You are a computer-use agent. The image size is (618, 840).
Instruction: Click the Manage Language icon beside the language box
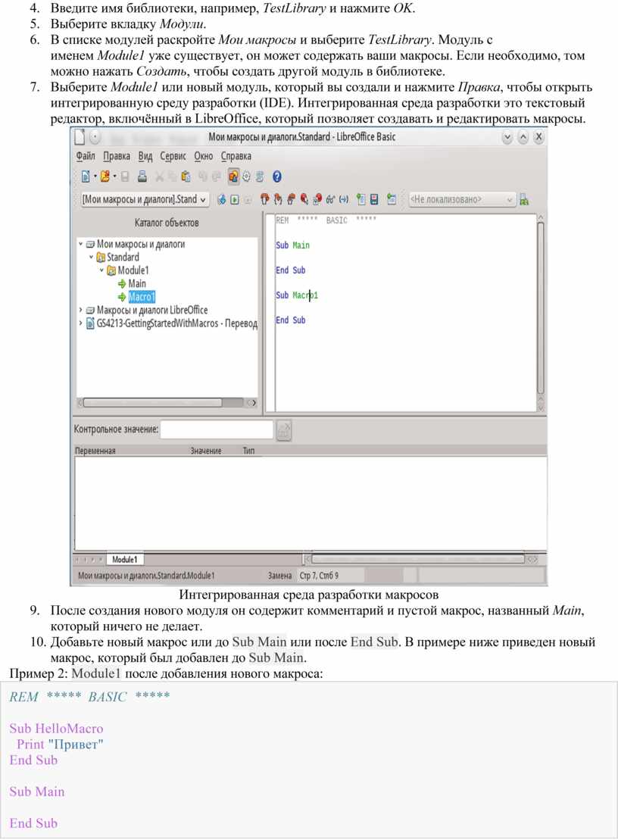click(x=524, y=200)
